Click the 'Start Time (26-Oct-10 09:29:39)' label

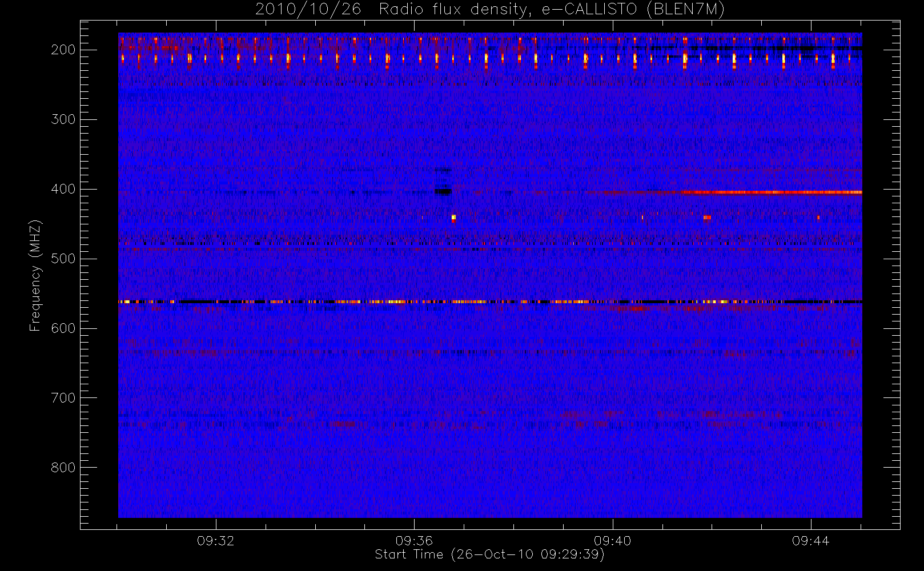pos(489,554)
